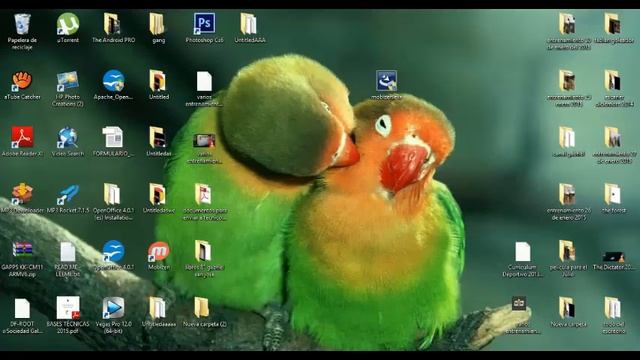This screenshot has height=360, width=640.
Task: Open the libros 8° gabriel sanjose folder
Action: tap(204, 251)
